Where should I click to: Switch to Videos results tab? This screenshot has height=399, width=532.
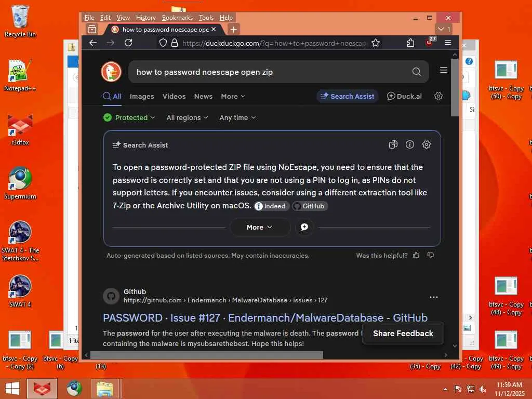tap(174, 96)
